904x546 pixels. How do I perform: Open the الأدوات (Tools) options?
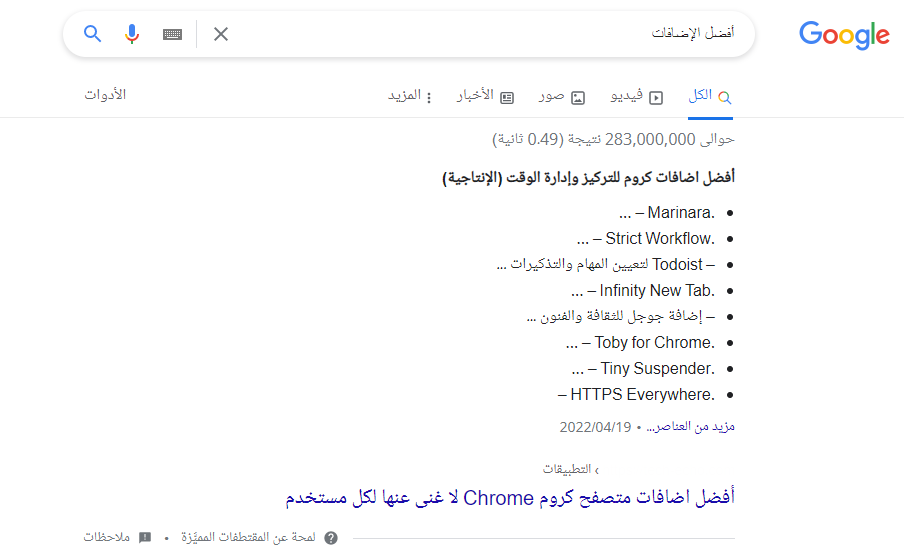(x=105, y=95)
